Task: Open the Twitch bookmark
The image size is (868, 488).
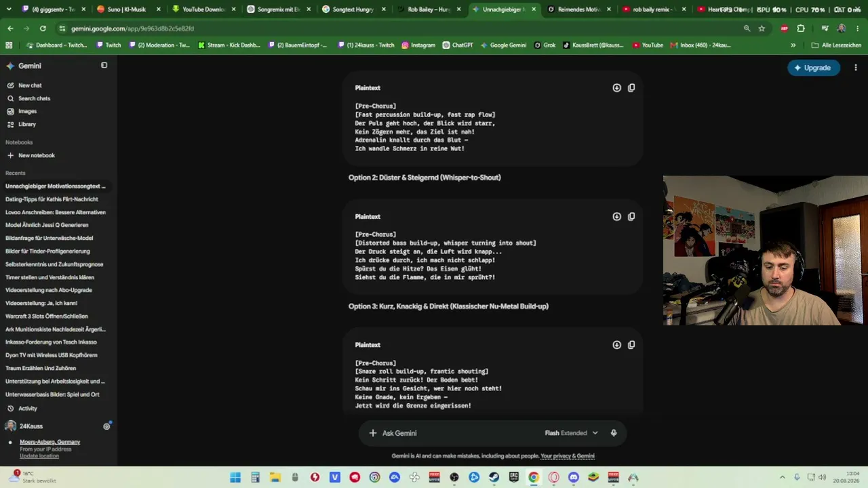Action: click(108, 45)
